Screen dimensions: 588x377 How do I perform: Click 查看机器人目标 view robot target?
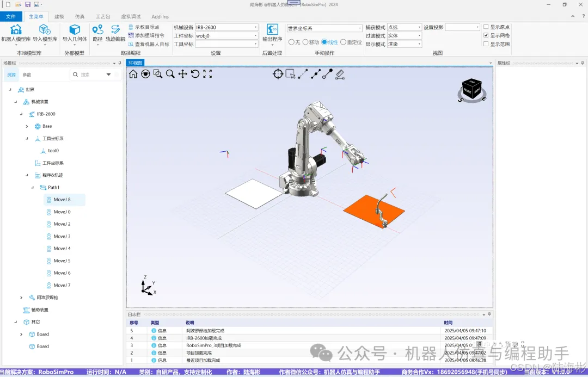coord(149,44)
